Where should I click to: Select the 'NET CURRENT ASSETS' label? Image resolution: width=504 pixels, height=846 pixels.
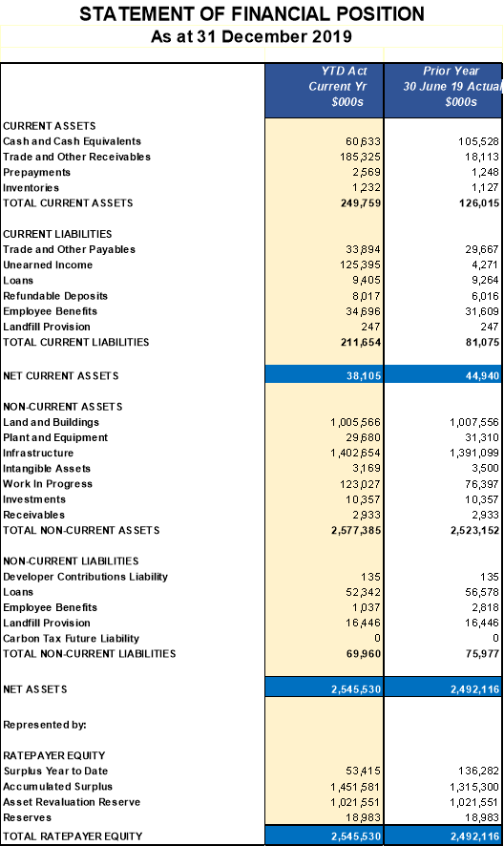[x=60, y=375]
